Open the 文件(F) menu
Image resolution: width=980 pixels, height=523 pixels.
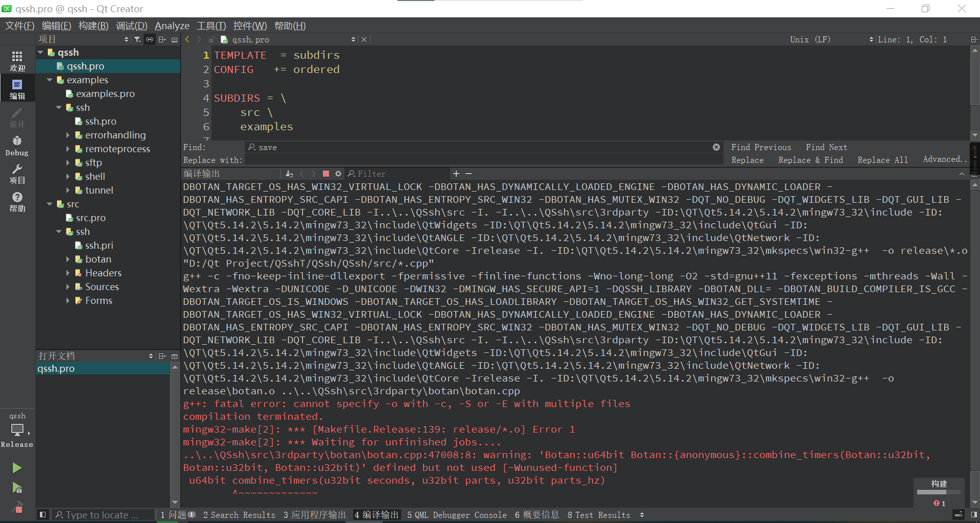coord(19,26)
